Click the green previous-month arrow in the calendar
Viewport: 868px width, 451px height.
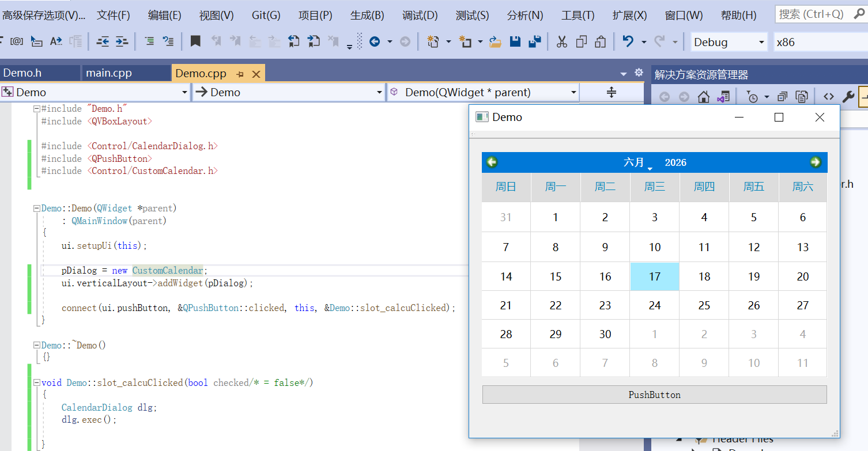492,162
